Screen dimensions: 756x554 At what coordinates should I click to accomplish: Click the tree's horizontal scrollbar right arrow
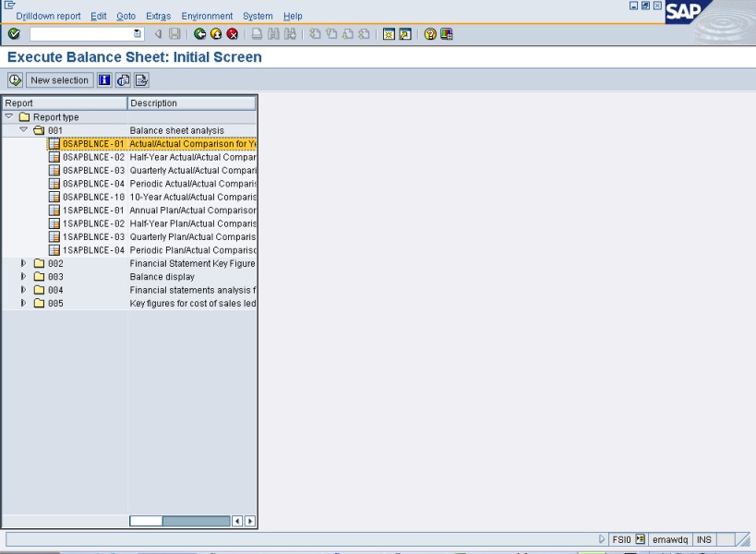tap(250, 522)
